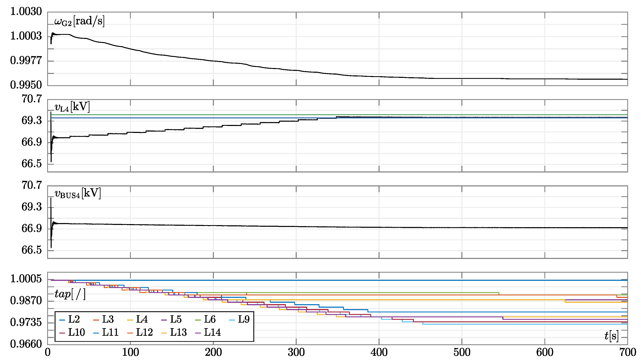Click the vBUS4[kV] plot label
Screen dimensions: 641x364
click(78, 194)
